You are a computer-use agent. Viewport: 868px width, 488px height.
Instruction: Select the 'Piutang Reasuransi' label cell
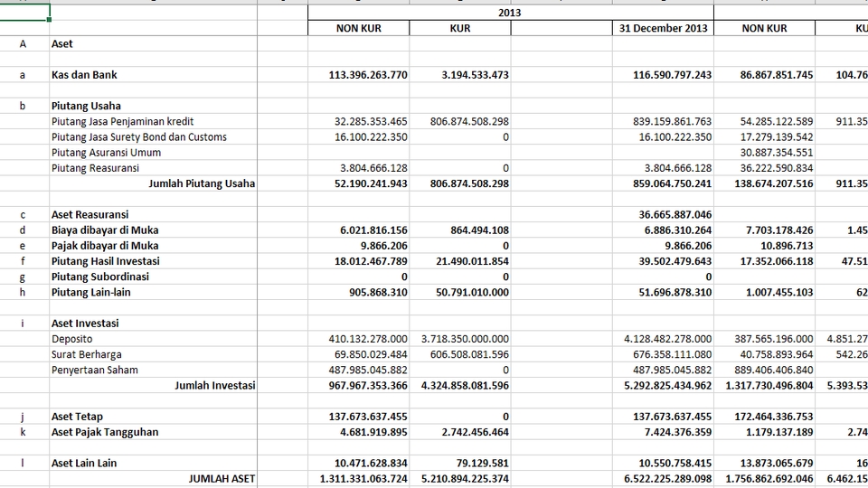(x=154, y=168)
